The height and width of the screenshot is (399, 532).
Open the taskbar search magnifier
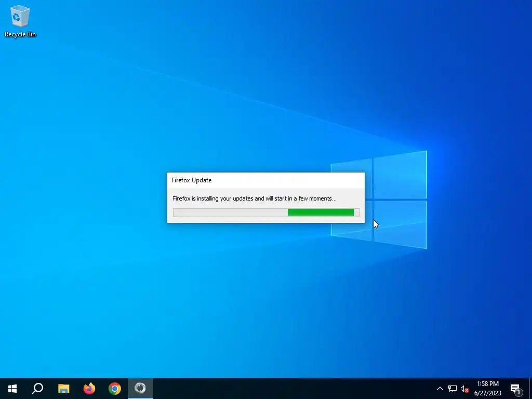click(x=37, y=389)
